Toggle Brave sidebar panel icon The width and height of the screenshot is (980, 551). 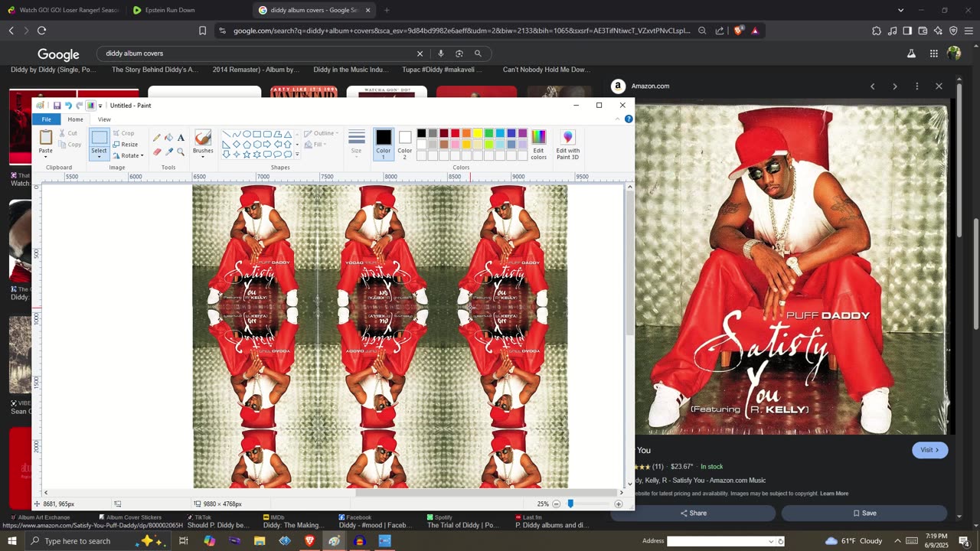(x=907, y=31)
